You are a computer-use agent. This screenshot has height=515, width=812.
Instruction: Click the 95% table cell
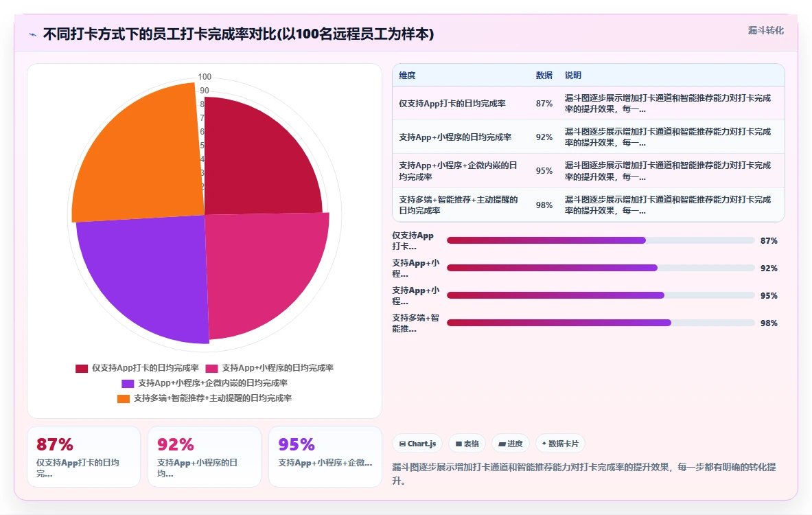(x=544, y=171)
